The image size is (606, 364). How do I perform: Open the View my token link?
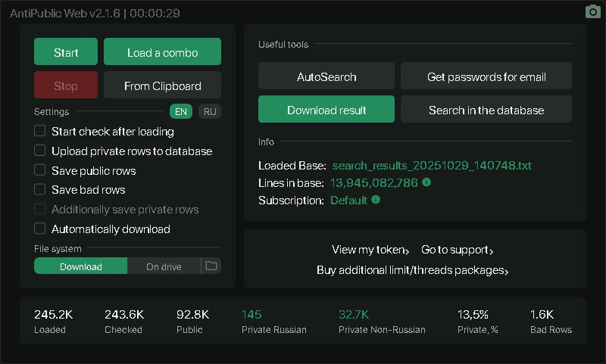coord(370,250)
